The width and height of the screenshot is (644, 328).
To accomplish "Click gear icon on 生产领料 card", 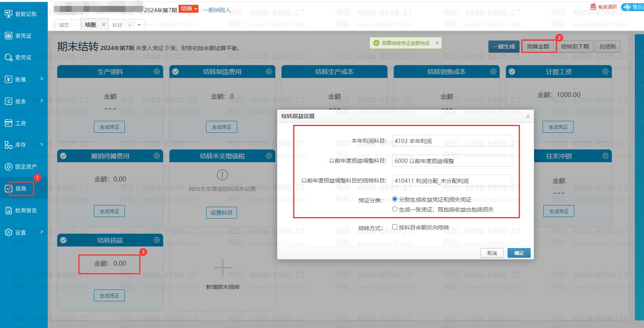I will coord(157,72).
